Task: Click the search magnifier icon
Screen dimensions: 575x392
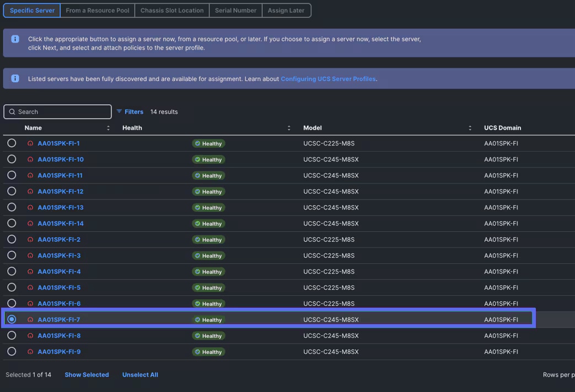Action: [x=11, y=111]
